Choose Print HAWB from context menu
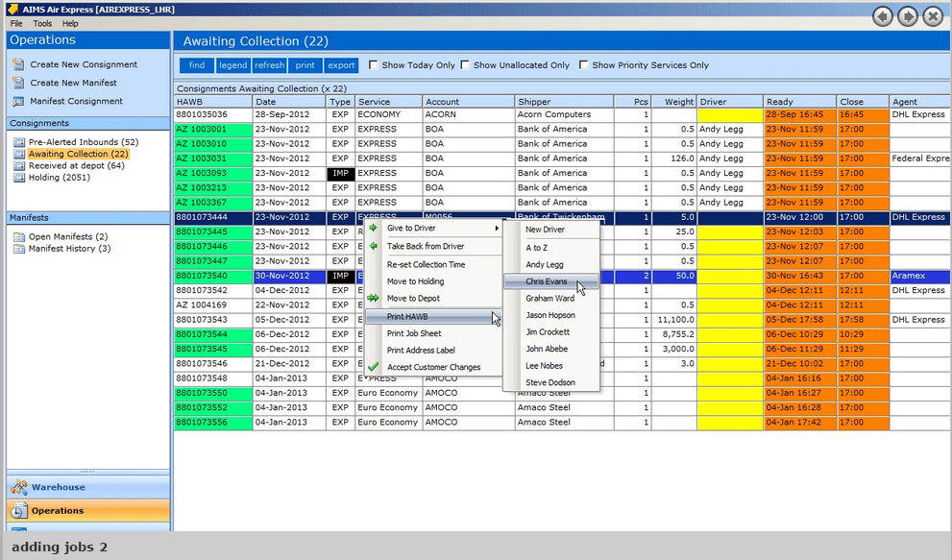This screenshot has width=952, height=560. coord(407,317)
